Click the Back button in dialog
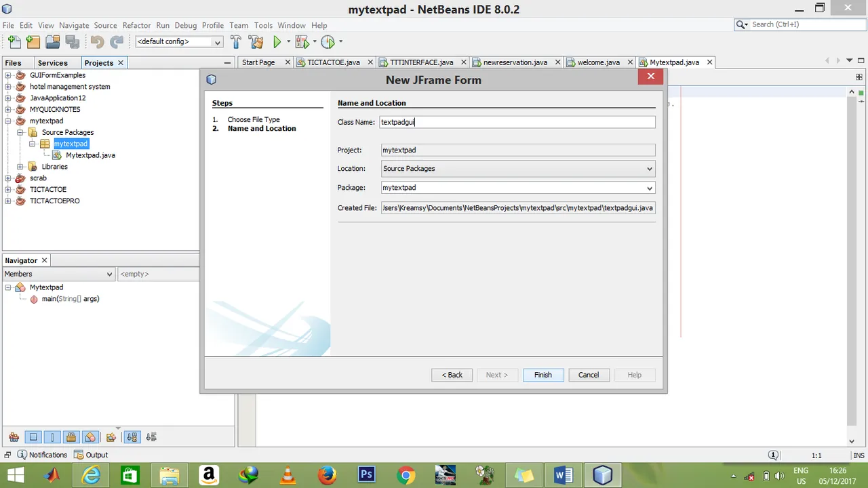The width and height of the screenshot is (868, 488). [x=452, y=375]
